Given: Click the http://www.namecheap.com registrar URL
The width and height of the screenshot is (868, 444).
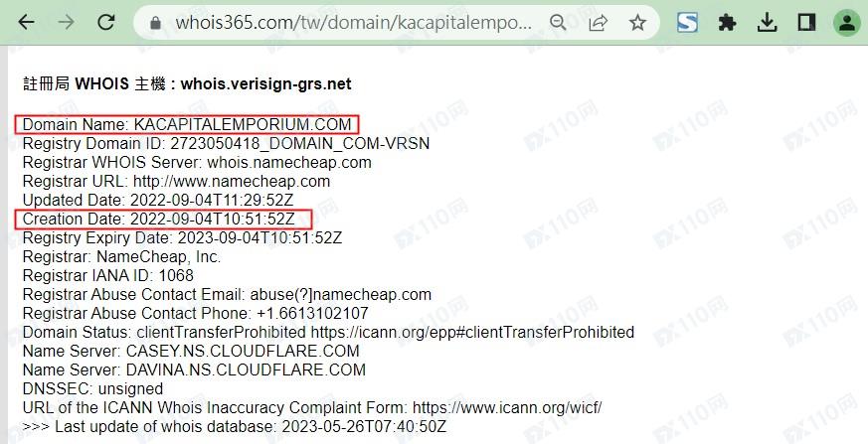Looking at the screenshot, I should 232,182.
